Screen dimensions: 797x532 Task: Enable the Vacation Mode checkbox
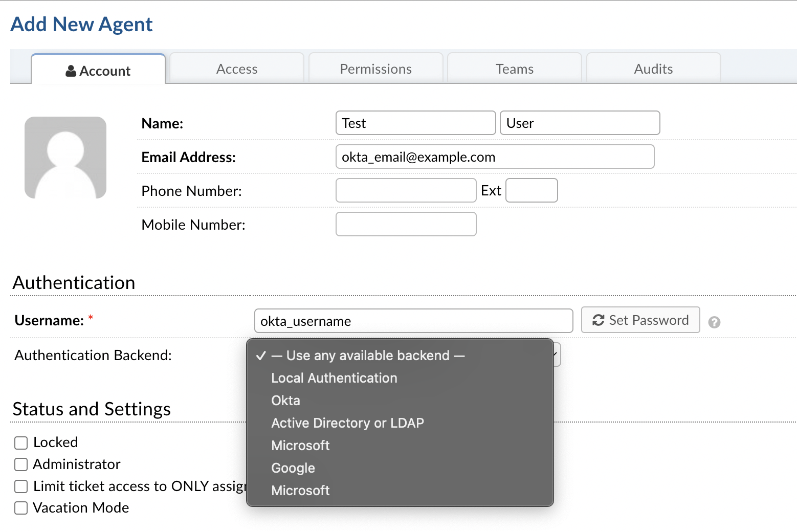point(21,508)
